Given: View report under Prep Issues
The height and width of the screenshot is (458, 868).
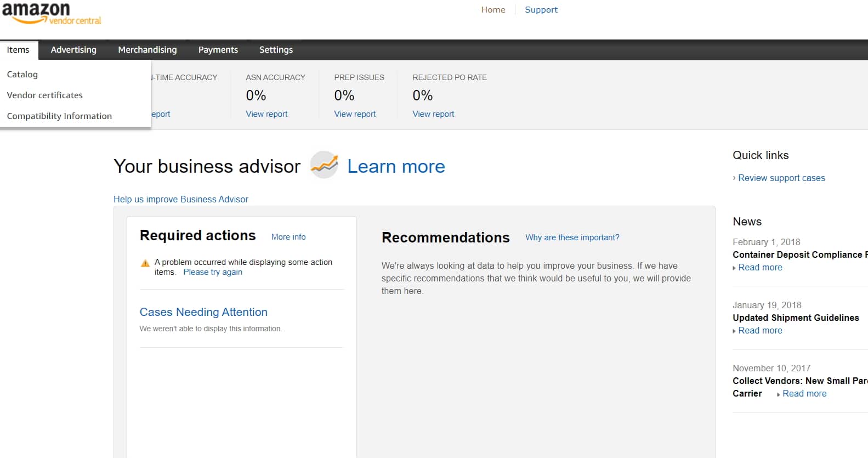Looking at the screenshot, I should point(355,114).
